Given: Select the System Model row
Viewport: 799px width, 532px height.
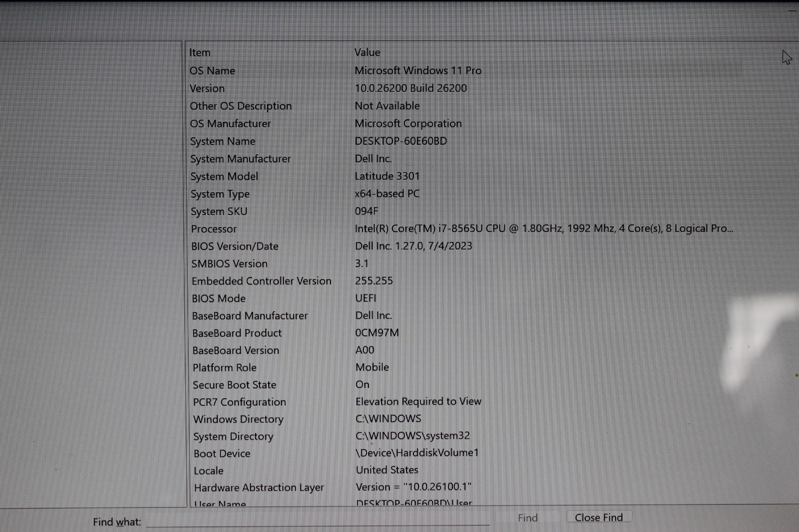Looking at the screenshot, I should 224,177.
